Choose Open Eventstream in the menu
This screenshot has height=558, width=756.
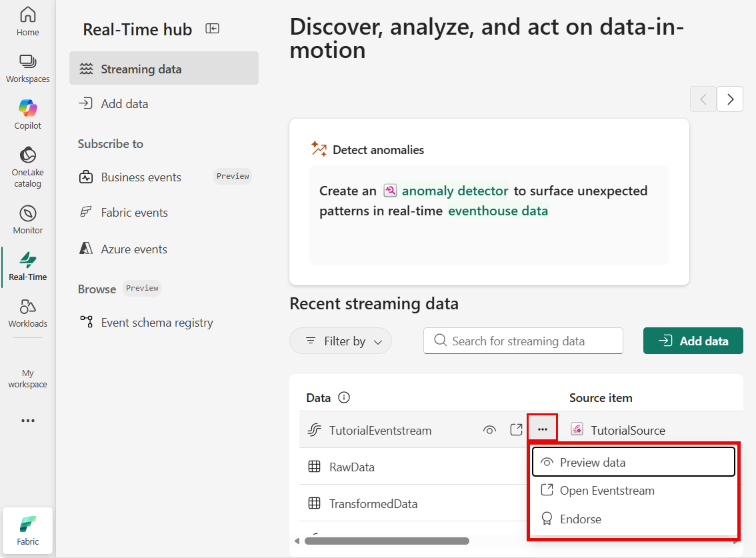[607, 491]
